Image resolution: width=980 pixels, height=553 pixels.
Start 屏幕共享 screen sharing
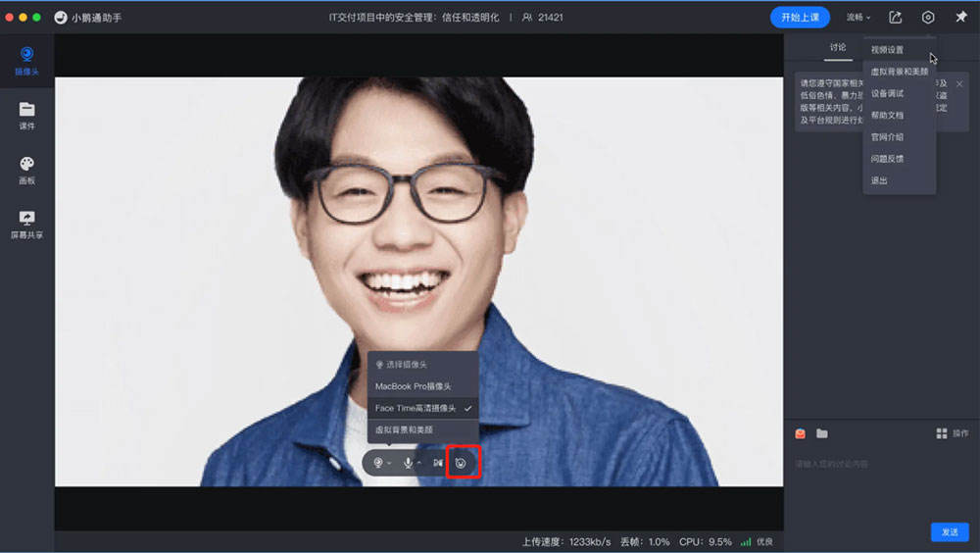(27, 224)
